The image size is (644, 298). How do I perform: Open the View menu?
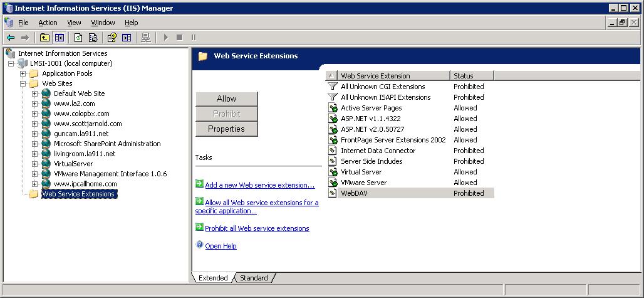tap(75, 23)
